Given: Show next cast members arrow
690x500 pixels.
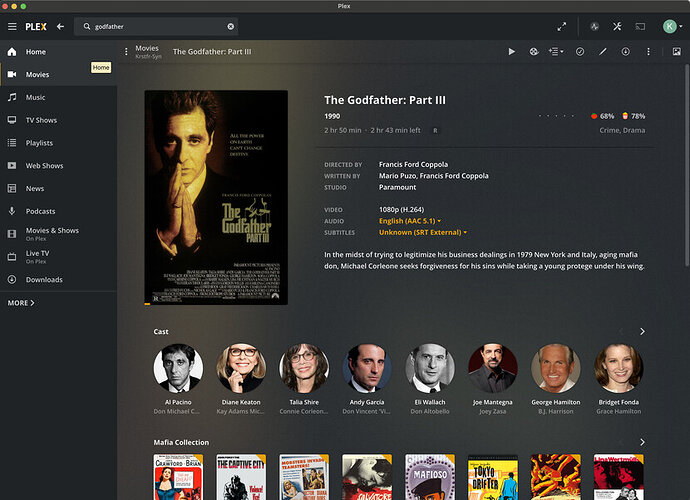Looking at the screenshot, I should [642, 331].
